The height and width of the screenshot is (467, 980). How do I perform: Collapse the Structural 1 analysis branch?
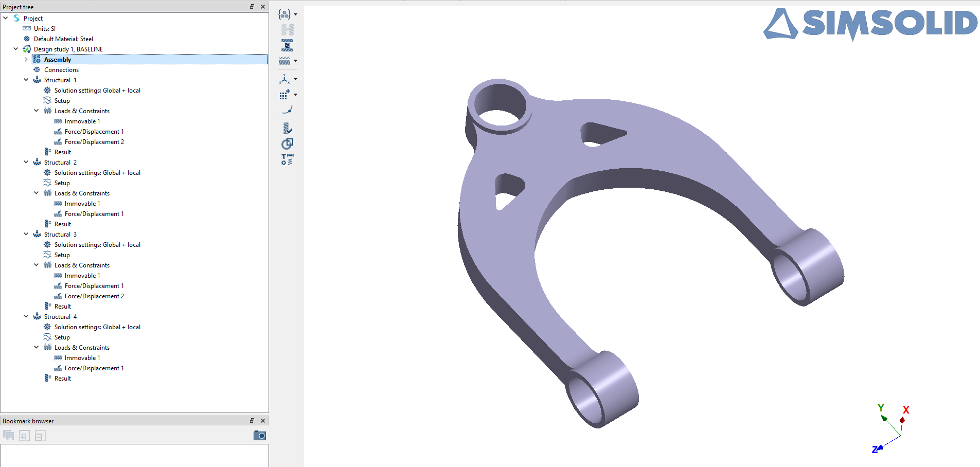pos(26,80)
